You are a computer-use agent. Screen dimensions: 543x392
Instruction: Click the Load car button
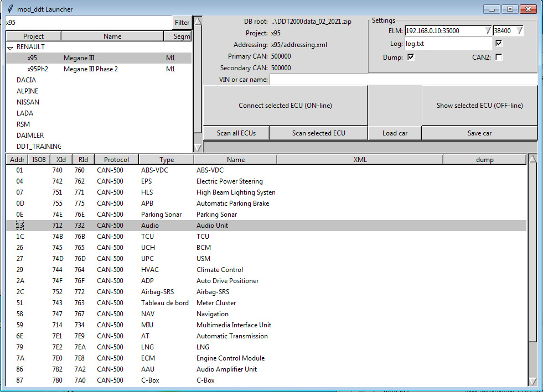(x=395, y=133)
